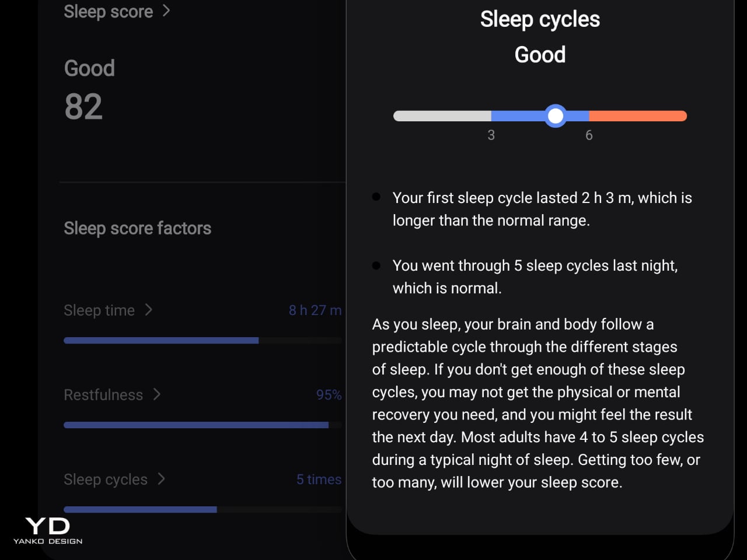Image resolution: width=747 pixels, height=560 pixels.
Task: Click the white handle on sleep cycles range
Action: tap(556, 116)
